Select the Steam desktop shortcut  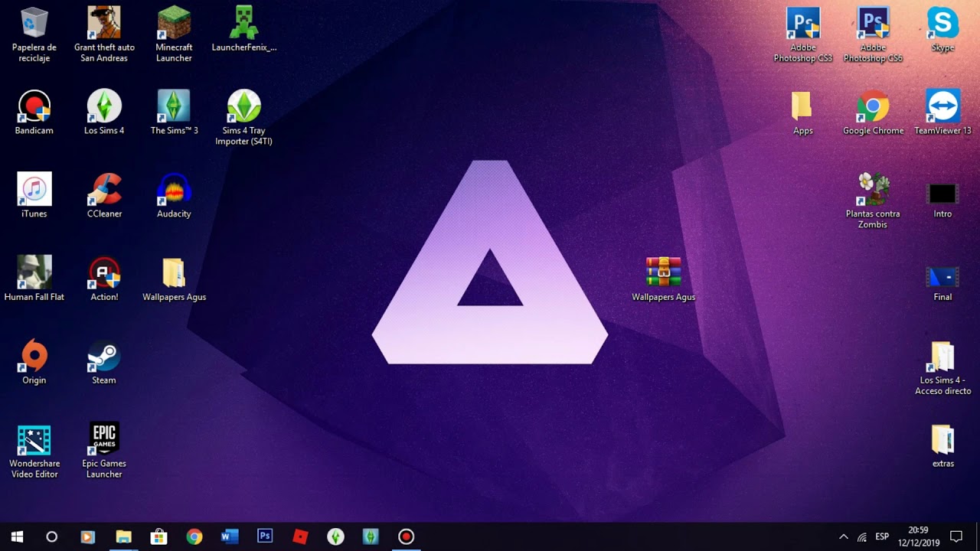(104, 362)
